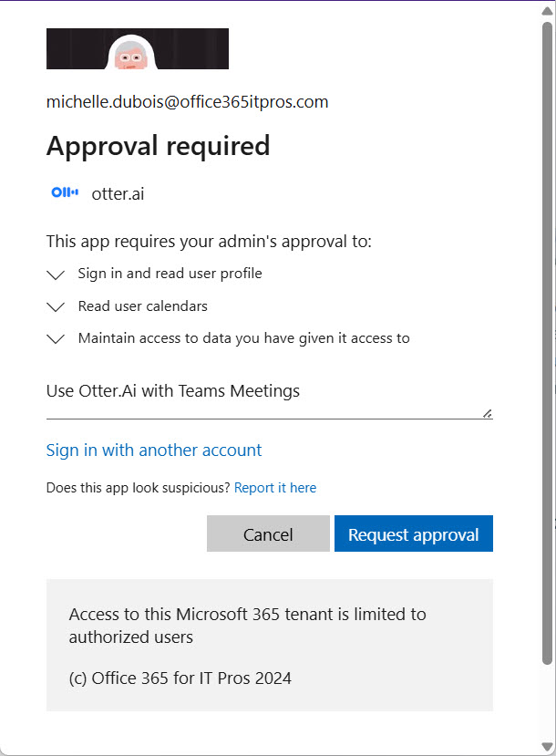Click '(c) Office 365 for IT Pros 2024' text
Image resolution: width=556 pixels, height=756 pixels.
(x=180, y=678)
